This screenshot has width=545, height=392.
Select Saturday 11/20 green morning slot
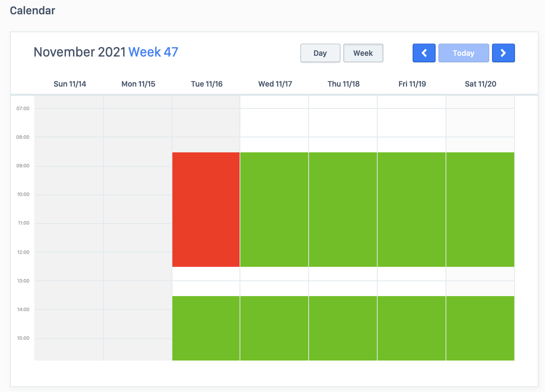click(x=480, y=209)
